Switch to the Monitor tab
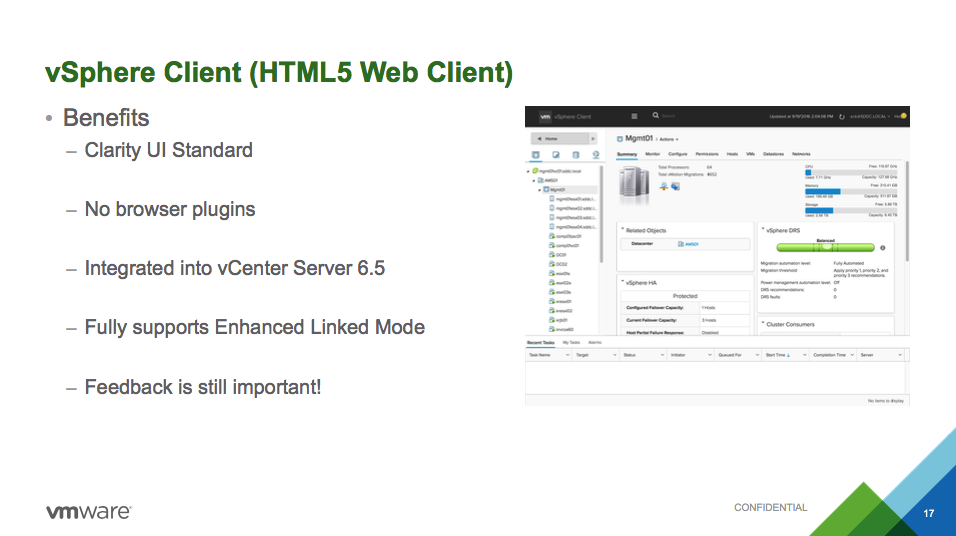 tap(652, 155)
